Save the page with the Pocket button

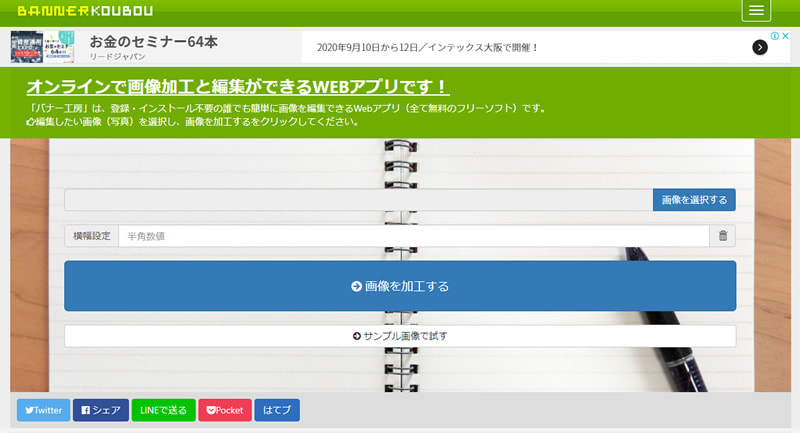pos(225,410)
